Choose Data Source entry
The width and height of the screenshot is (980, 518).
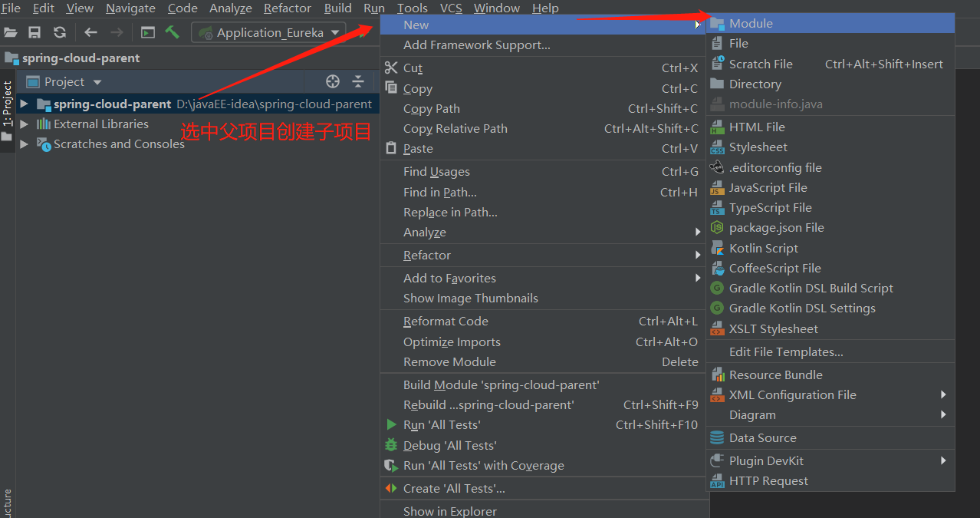click(x=830, y=438)
